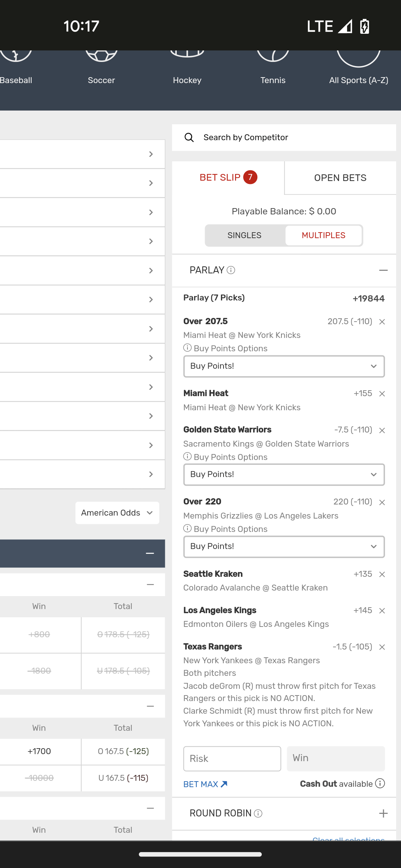The image size is (401, 868).
Task: Open Round Robin info icon
Action: click(x=258, y=813)
